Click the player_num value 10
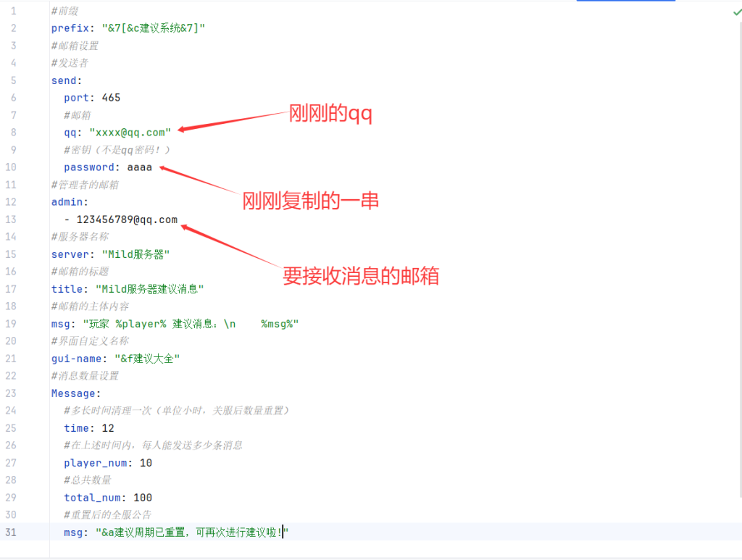Screen dimensions: 742x560 coord(146,463)
